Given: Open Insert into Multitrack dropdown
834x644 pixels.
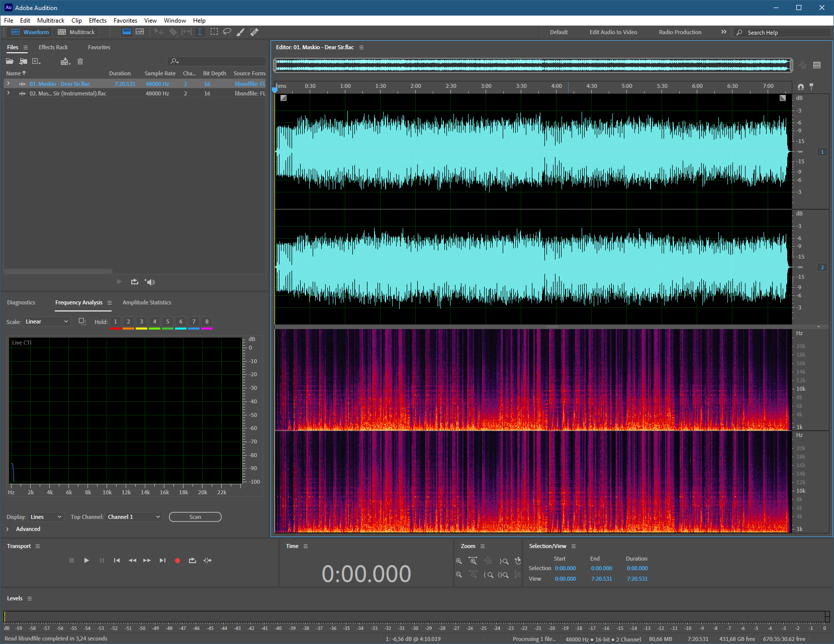Looking at the screenshot, I should tap(65, 61).
